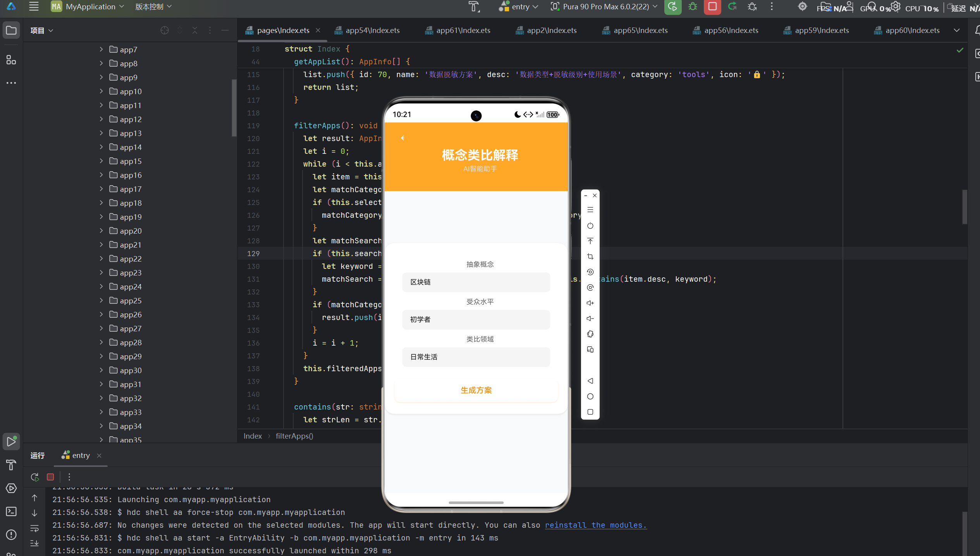Open the Build hammer tool window
Image resolution: width=980 pixels, height=556 pixels.
11,465
